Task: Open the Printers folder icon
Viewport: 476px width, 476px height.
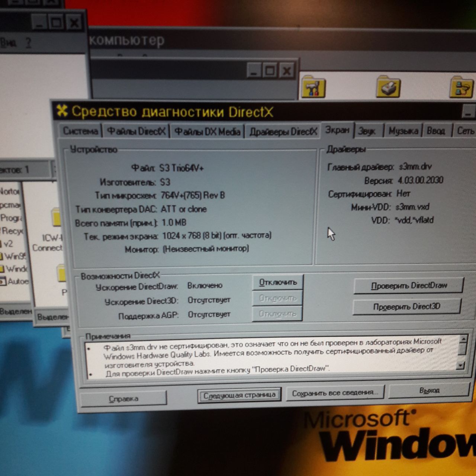Action: (x=388, y=86)
